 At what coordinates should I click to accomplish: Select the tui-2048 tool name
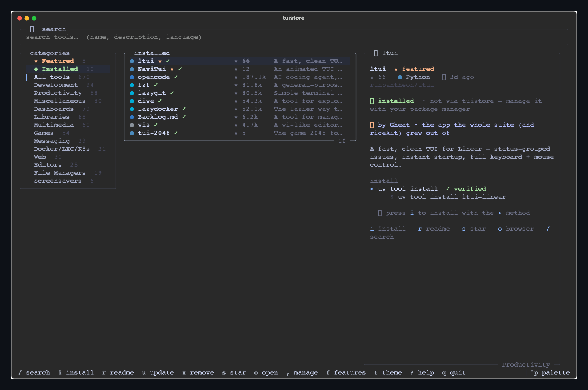(154, 133)
